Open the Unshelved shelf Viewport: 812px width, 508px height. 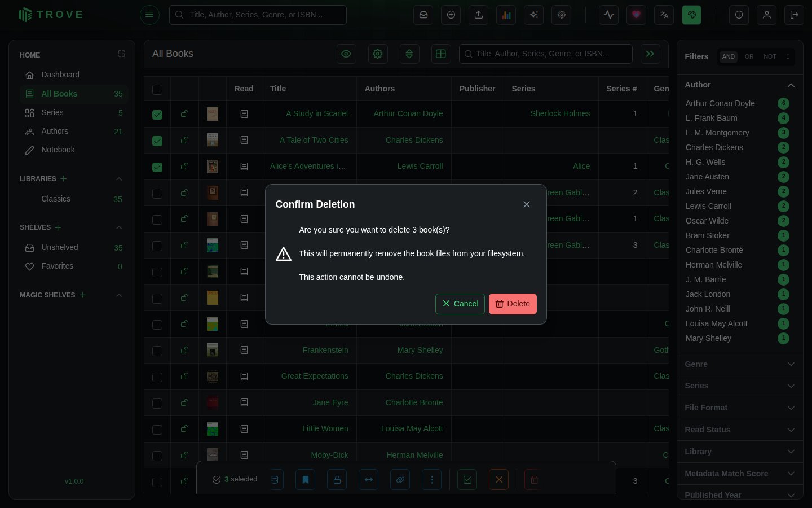tap(74, 247)
